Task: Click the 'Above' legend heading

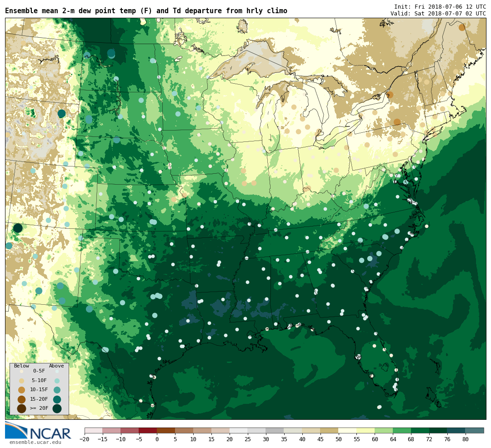Action: [x=56, y=366]
